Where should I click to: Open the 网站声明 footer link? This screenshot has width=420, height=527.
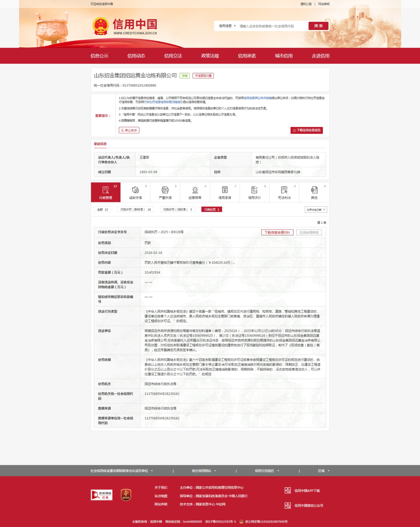161,504
